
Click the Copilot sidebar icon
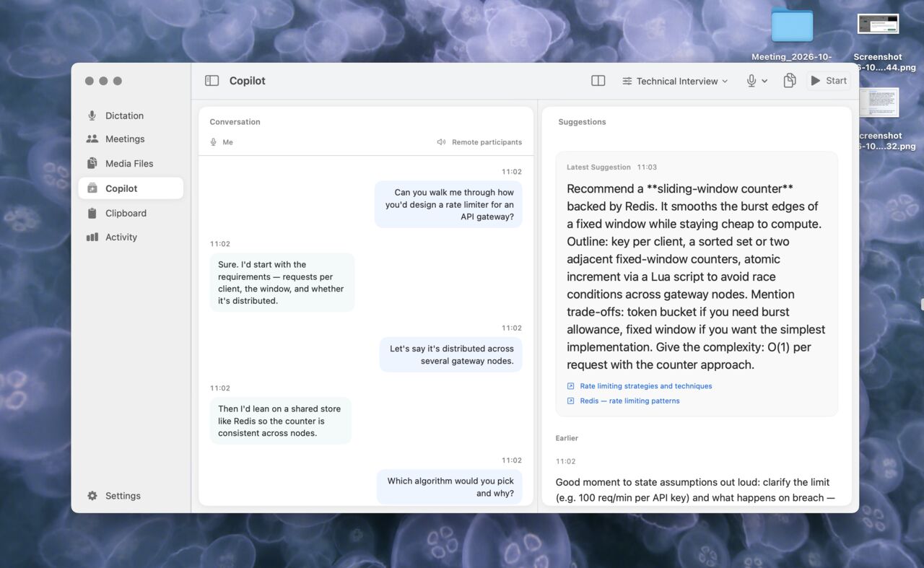click(92, 188)
